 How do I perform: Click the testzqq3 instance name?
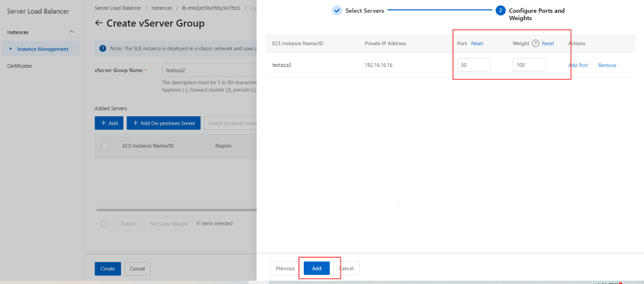point(281,65)
